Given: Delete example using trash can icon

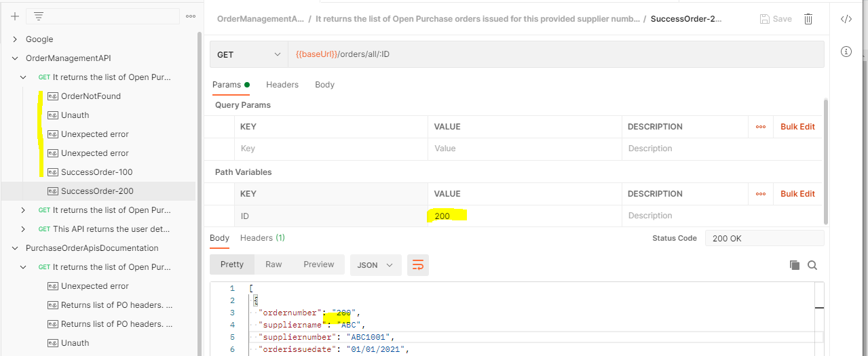Looking at the screenshot, I should [808, 19].
